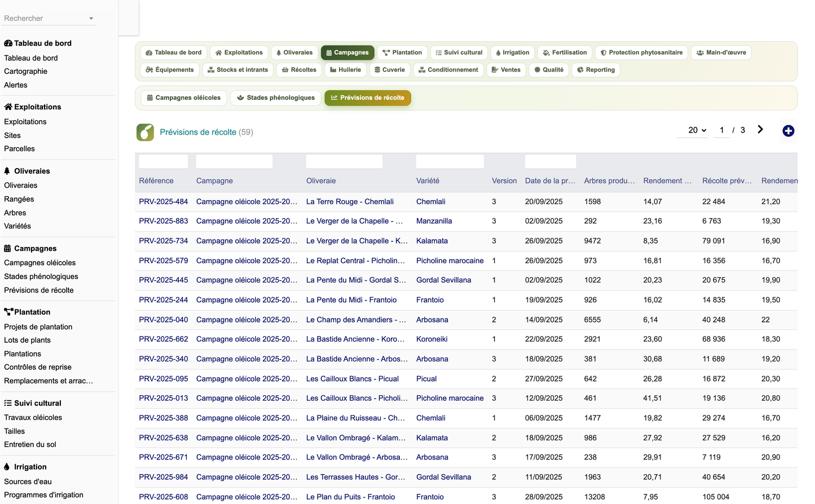Click date 27/09/2025 cell

pyautogui.click(x=544, y=379)
